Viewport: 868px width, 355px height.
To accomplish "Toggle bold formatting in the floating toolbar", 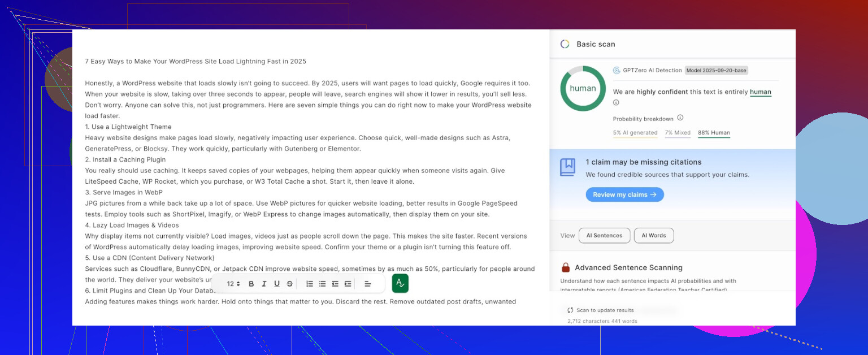I will tap(251, 284).
